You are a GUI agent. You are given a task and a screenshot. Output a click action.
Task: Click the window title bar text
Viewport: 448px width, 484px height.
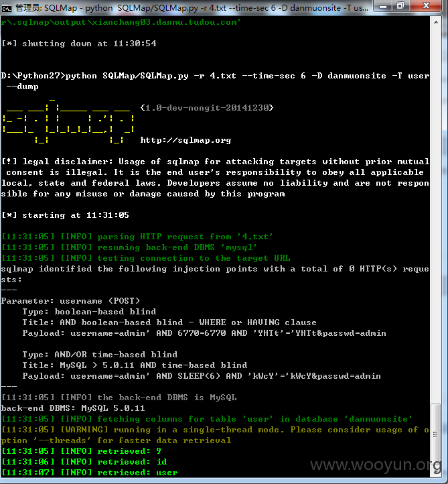tap(192, 8)
